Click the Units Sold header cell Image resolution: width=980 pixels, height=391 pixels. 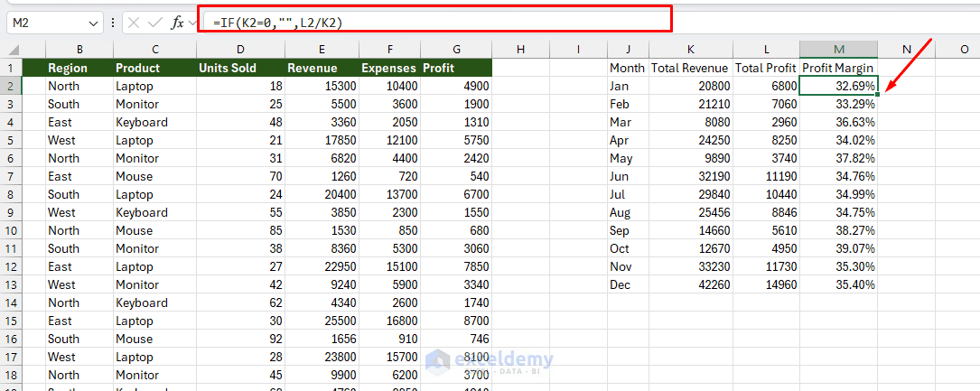point(240,68)
